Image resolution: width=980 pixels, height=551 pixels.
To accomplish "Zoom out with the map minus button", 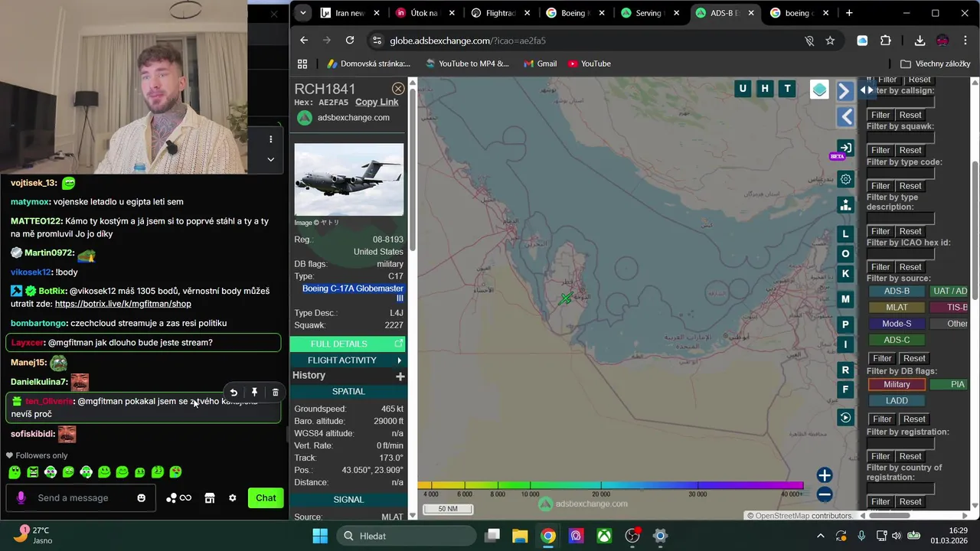I will pos(825,494).
